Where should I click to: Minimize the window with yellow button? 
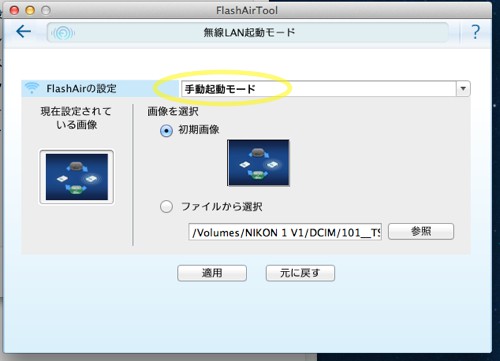click(30, 10)
